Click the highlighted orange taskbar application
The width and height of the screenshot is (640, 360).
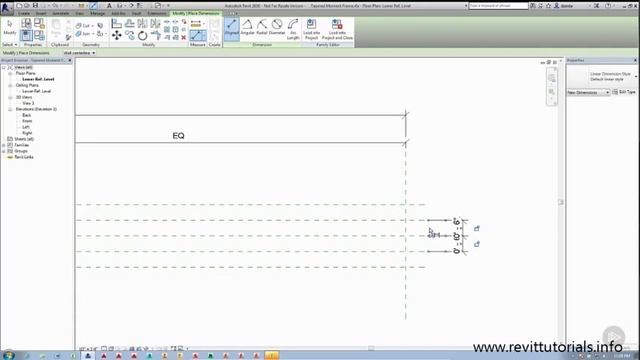click(272, 356)
